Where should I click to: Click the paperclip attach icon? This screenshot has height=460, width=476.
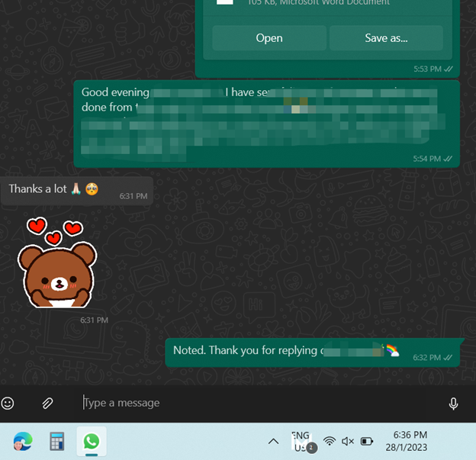pos(47,403)
